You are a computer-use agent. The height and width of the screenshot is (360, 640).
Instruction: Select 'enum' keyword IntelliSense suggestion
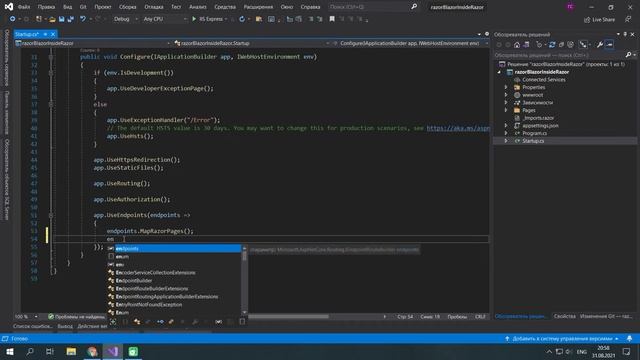[175, 257]
